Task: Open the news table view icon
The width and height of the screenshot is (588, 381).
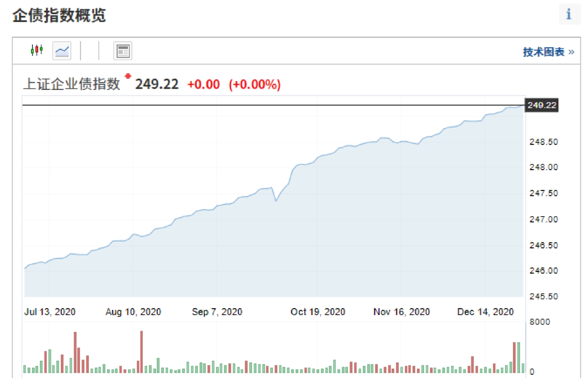Action: [x=123, y=51]
